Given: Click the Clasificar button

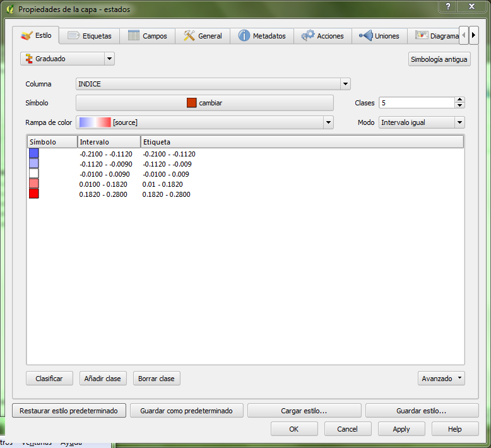Looking at the screenshot, I should click(49, 379).
